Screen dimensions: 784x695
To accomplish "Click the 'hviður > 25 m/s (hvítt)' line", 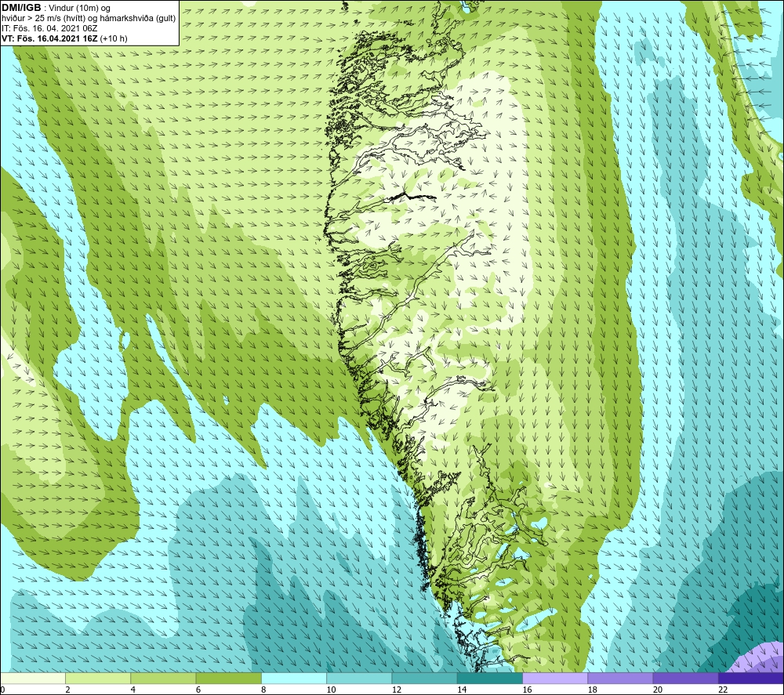I will 89,19.
